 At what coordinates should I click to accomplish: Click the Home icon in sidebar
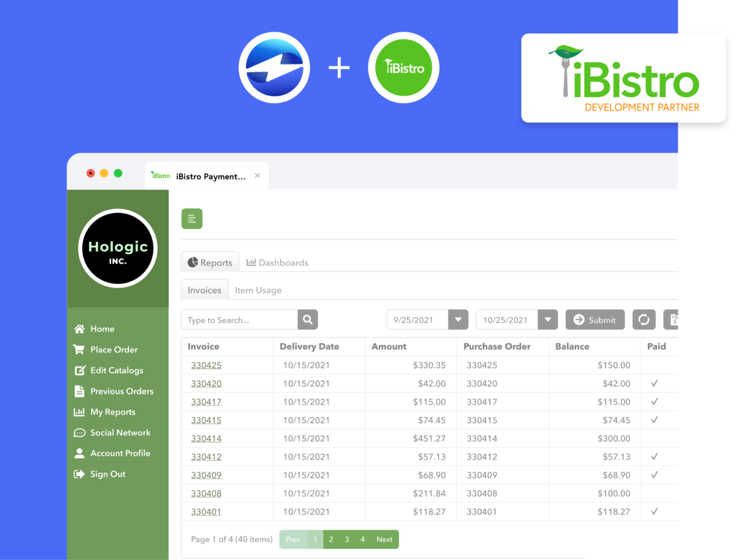click(x=79, y=329)
